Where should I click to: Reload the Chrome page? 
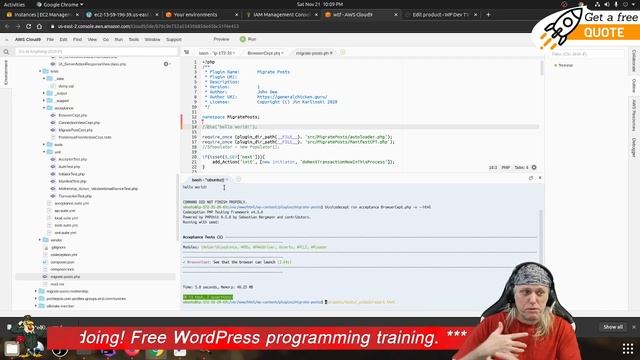pos(28,26)
